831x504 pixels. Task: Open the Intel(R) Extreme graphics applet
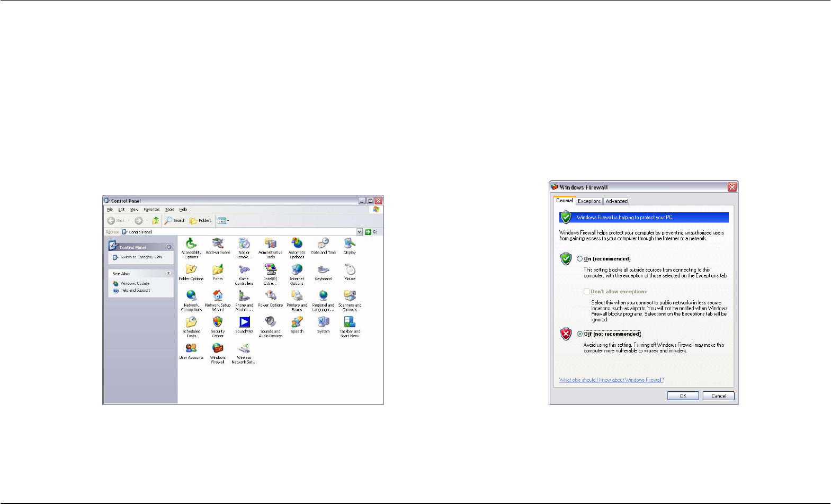[x=271, y=269]
